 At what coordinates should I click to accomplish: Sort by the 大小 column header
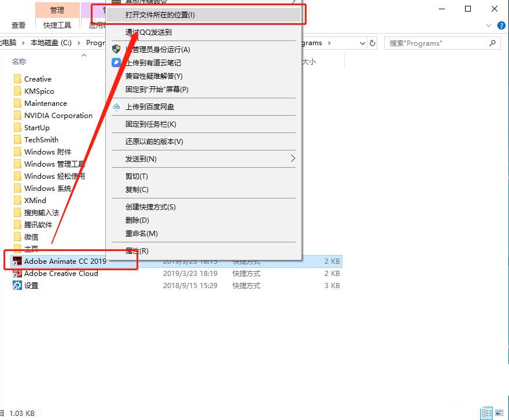308,62
